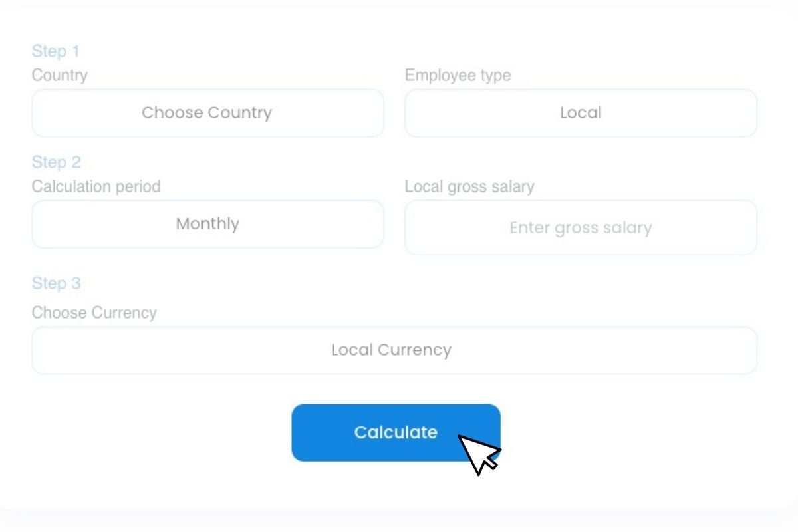Click the Step 3 label
The height and width of the screenshot is (532, 798).
(x=56, y=283)
